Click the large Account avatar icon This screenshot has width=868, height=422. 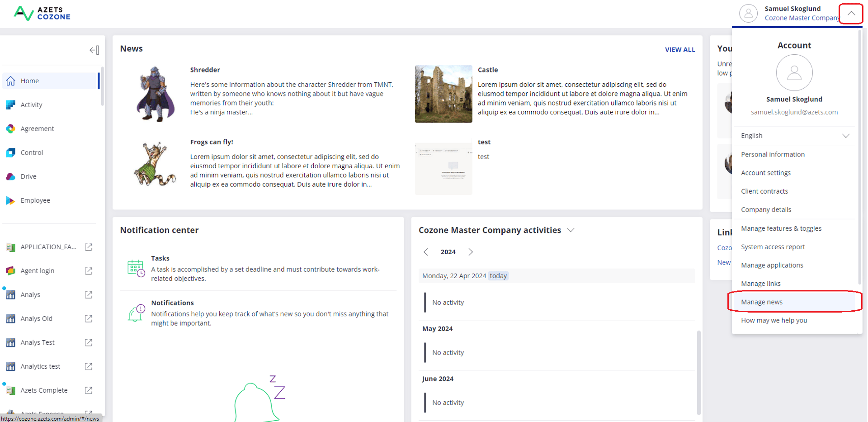[x=794, y=73]
